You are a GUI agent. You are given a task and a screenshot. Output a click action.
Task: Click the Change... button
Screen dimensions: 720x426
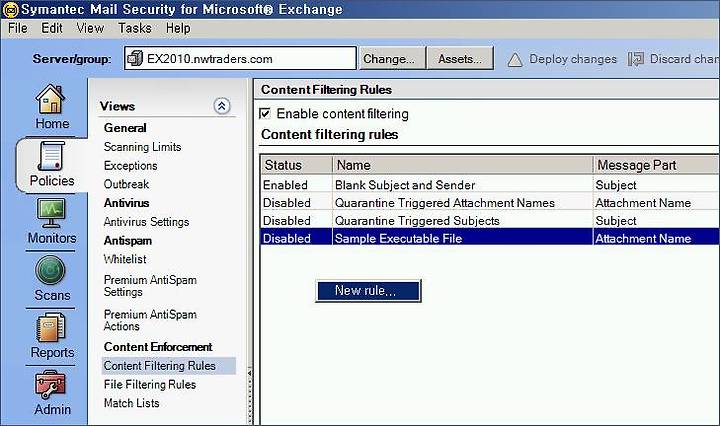(x=392, y=58)
